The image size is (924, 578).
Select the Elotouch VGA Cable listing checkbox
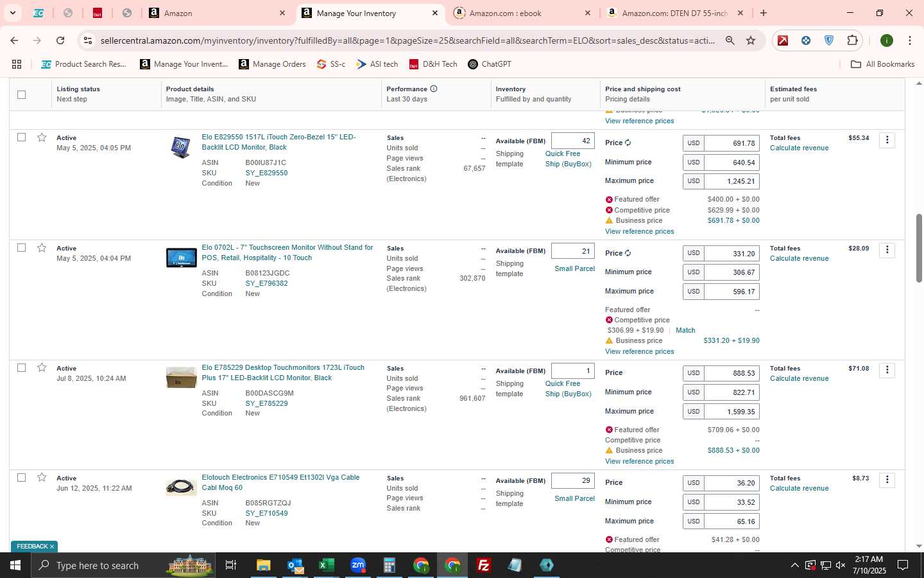tap(21, 478)
